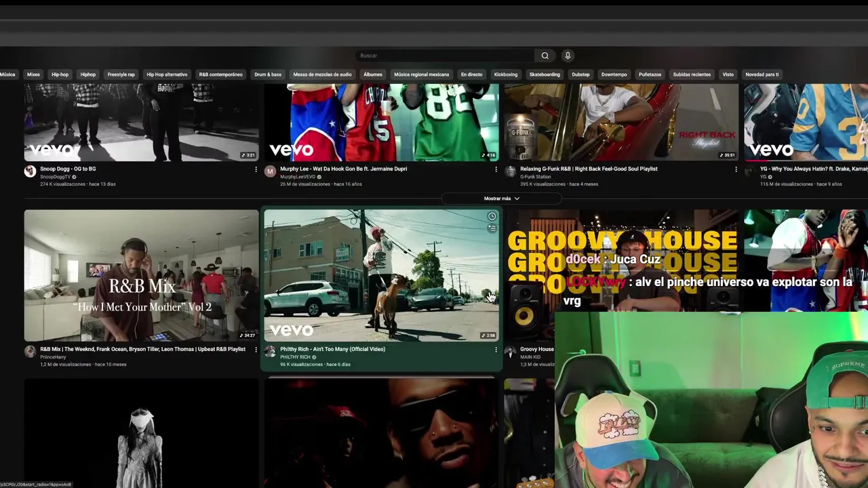Select Kickboxing chip
868x488 pixels.
point(506,75)
